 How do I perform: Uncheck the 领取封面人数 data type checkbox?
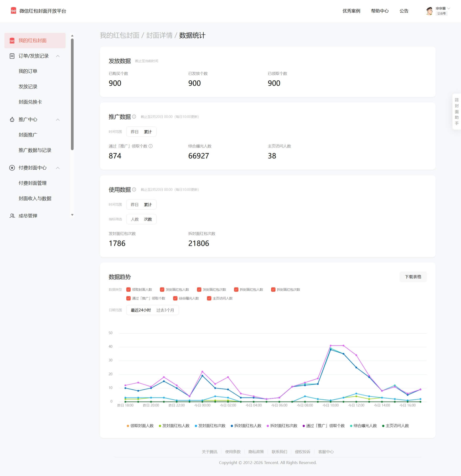128,290
